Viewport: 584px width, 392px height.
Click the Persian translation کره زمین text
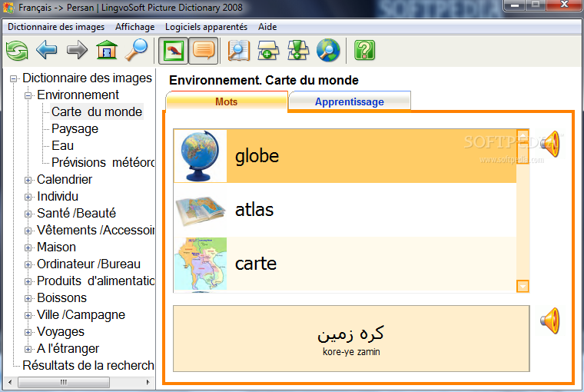(350, 333)
